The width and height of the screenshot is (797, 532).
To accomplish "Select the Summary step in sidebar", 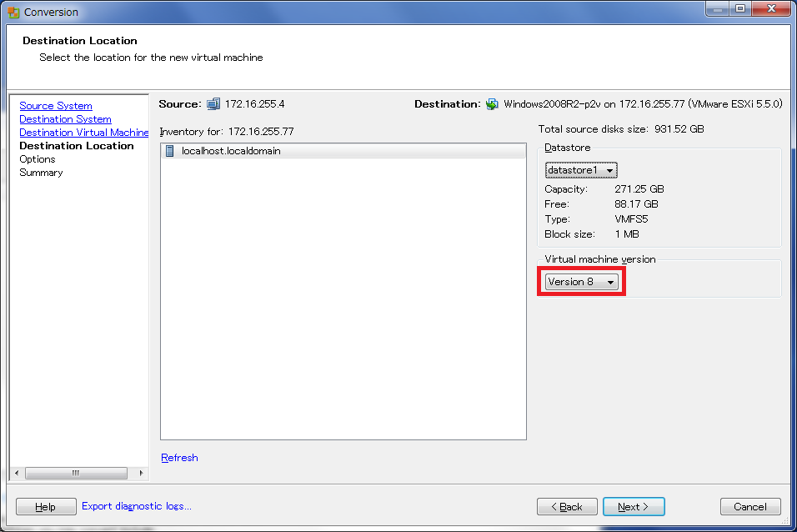I will pos(41,173).
